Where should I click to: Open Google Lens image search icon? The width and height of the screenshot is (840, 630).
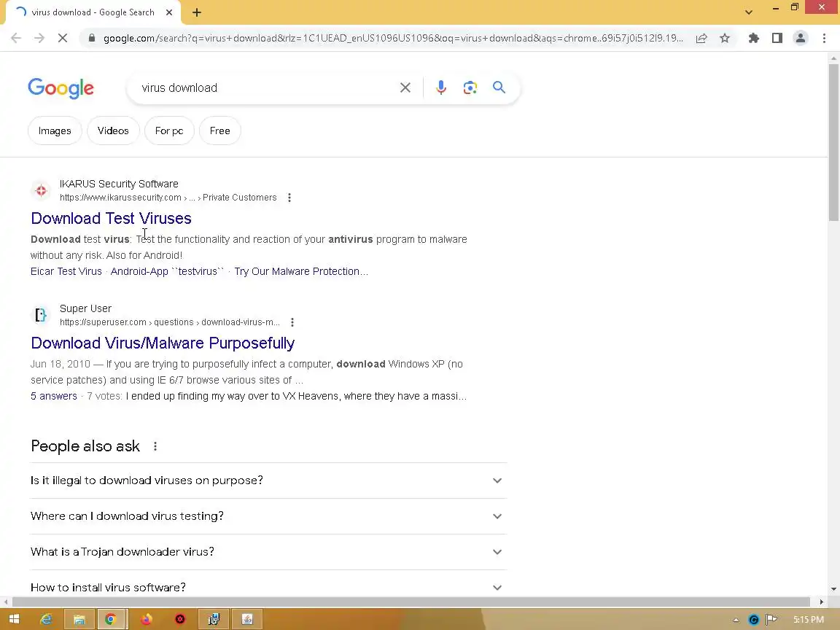point(470,87)
